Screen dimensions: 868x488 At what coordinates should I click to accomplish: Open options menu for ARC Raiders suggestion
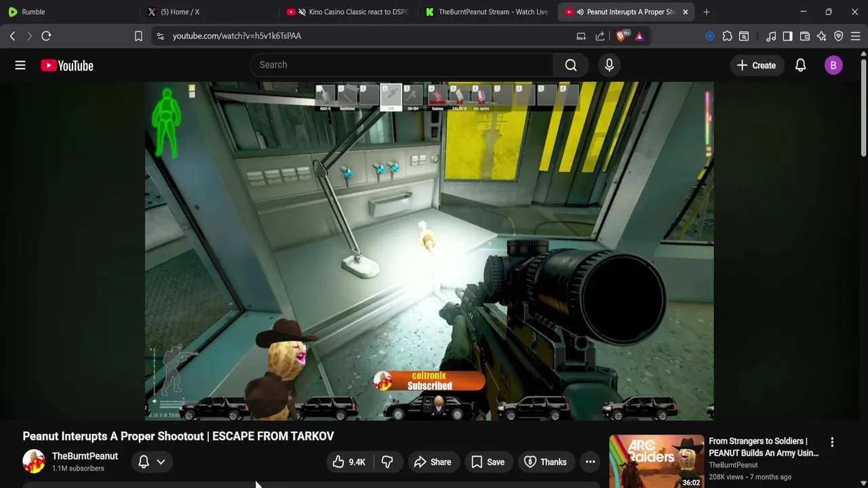tap(832, 442)
